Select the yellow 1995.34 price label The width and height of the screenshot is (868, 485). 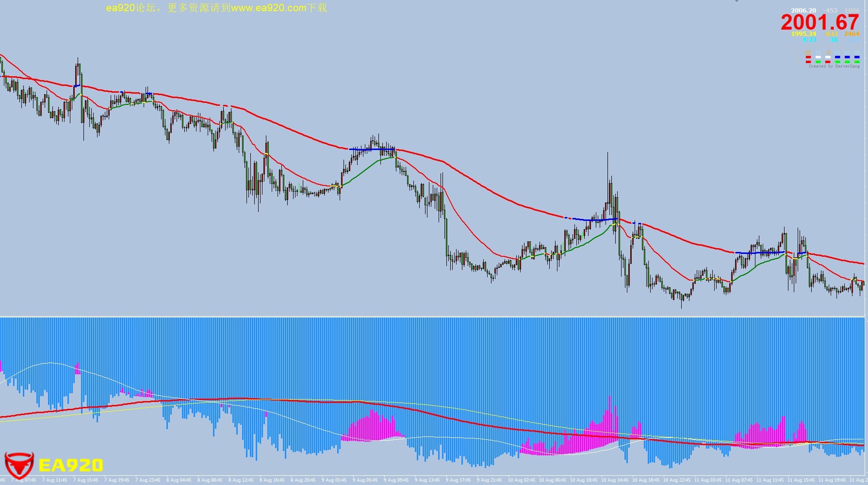point(803,34)
